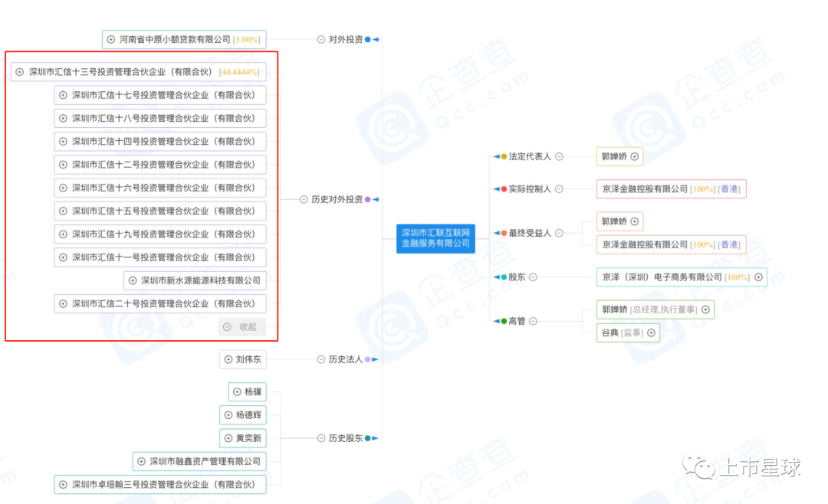Click the name text 黄奕新
This screenshot has height=504, width=828.
pyautogui.click(x=248, y=438)
